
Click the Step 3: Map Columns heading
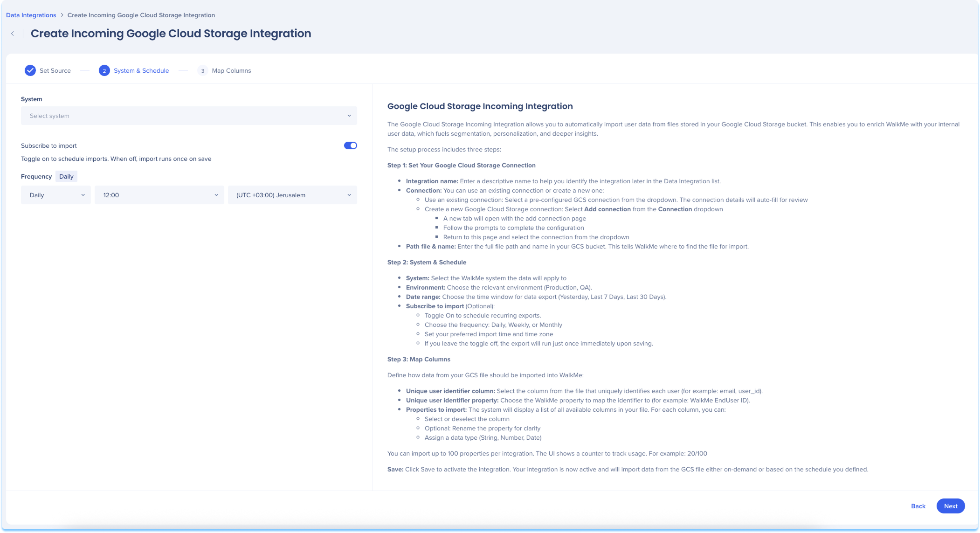tap(419, 359)
